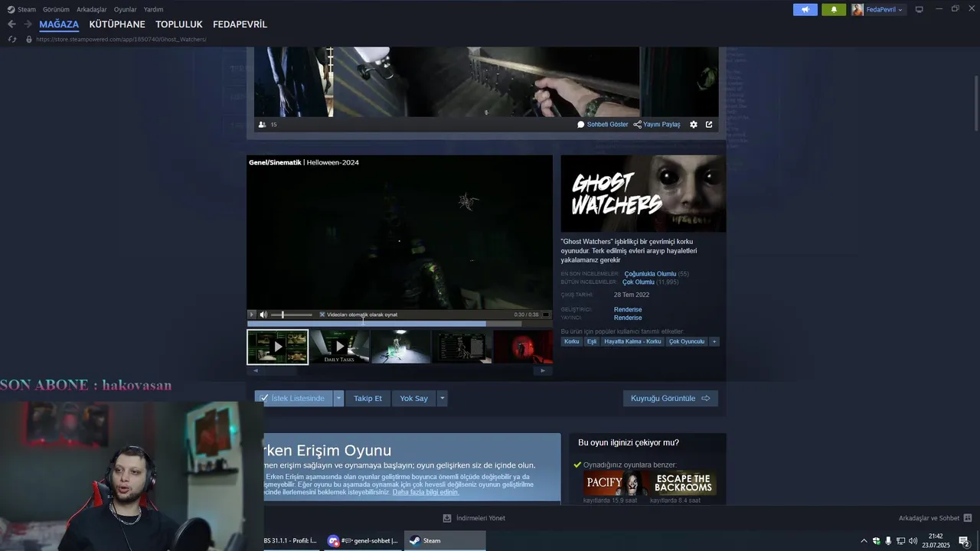Viewport: 980px width, 551px height.
Task: Toggle fullscreen on the trailer video
Action: coord(546,315)
